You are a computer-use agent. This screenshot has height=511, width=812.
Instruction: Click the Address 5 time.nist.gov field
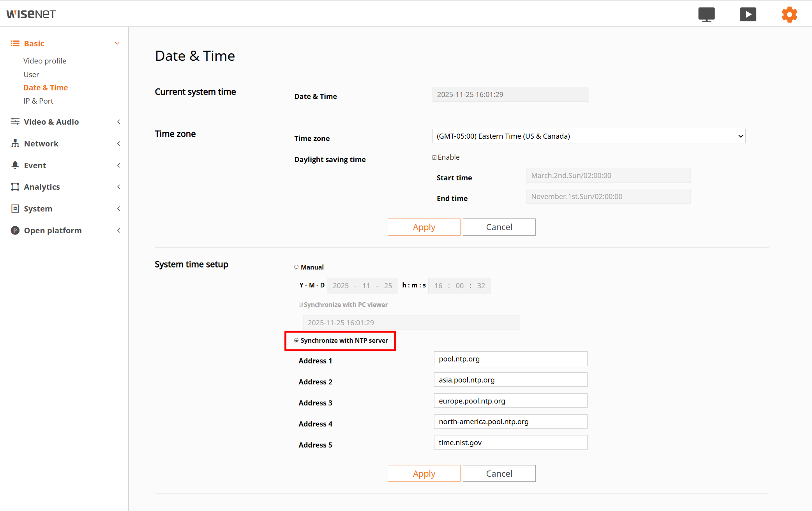[x=510, y=442]
